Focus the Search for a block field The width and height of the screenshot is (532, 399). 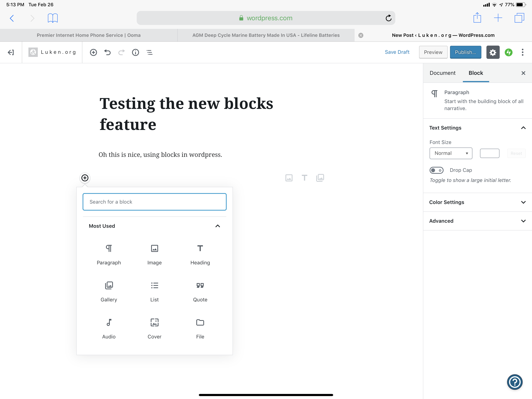[x=154, y=202]
